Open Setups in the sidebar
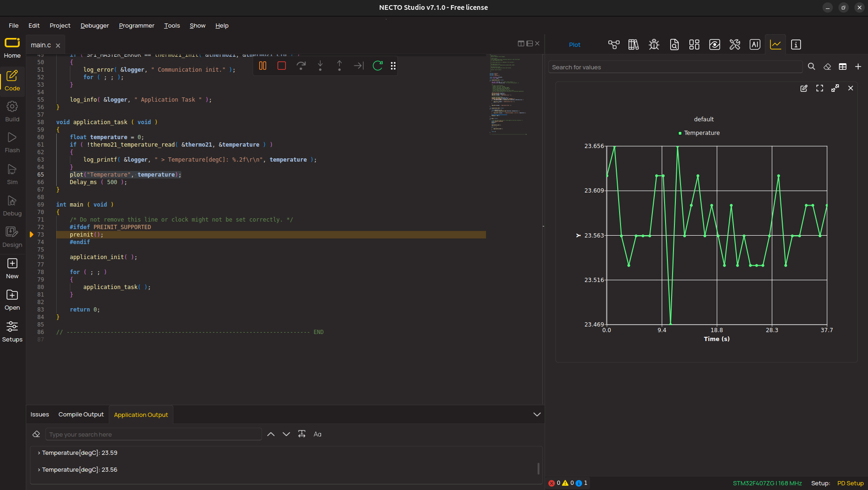The height and width of the screenshot is (490, 868). click(x=12, y=332)
